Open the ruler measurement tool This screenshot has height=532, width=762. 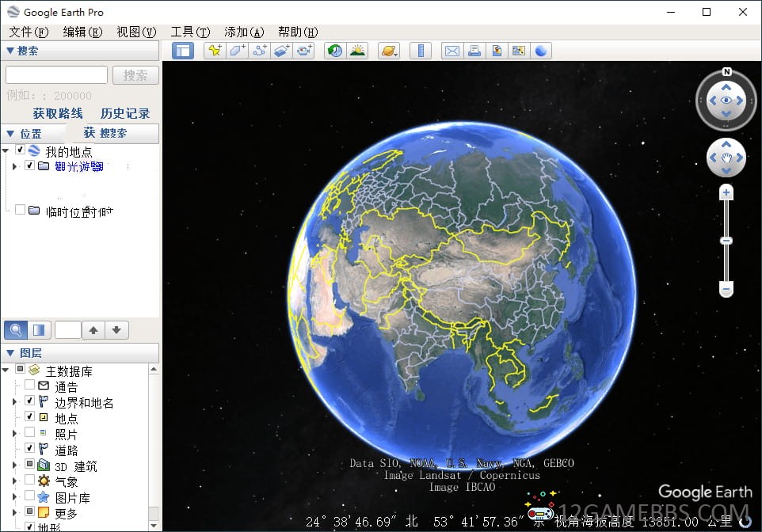point(421,51)
